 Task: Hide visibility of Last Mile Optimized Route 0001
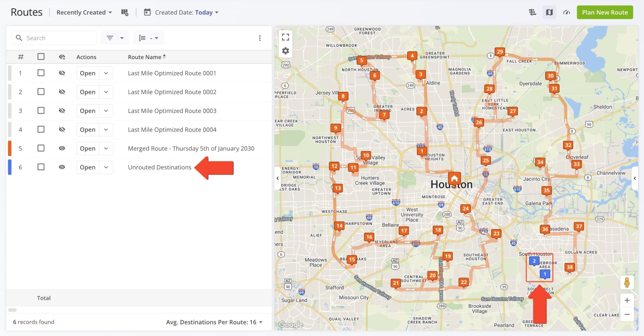62,73
